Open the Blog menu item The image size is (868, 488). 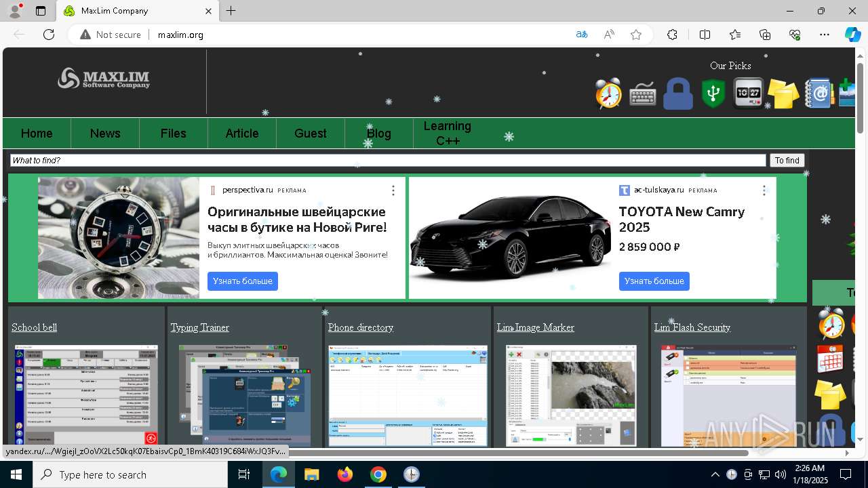(x=379, y=134)
